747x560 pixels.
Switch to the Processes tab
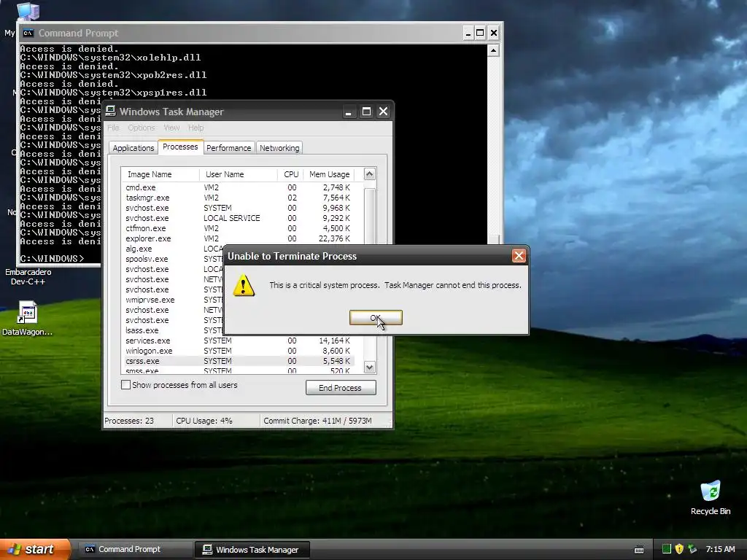pos(180,147)
